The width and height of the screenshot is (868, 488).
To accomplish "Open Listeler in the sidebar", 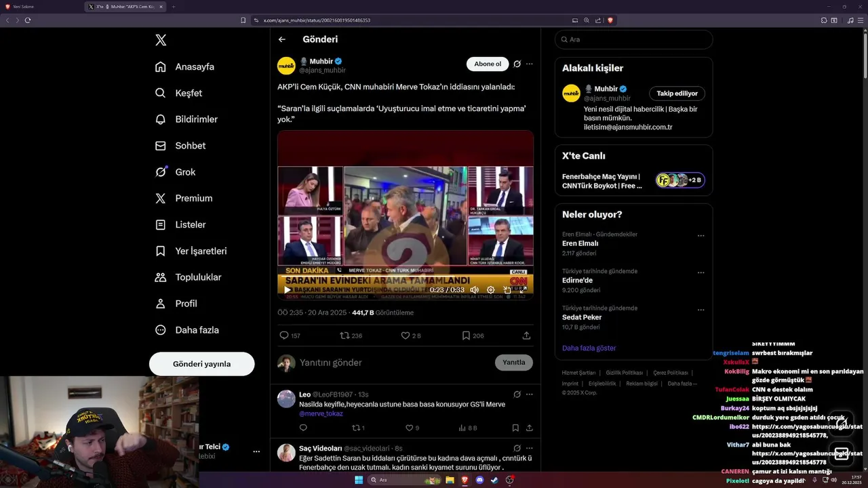I will point(180,224).
